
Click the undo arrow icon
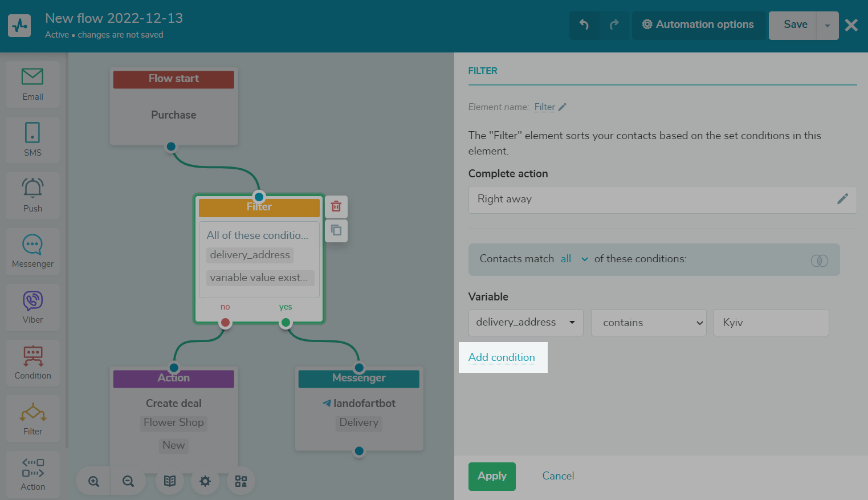click(x=584, y=25)
